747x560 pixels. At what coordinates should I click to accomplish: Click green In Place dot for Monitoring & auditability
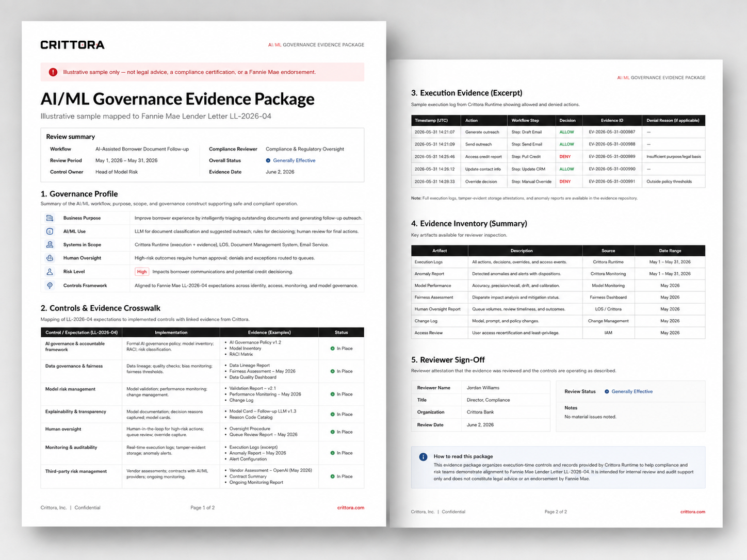[x=333, y=453]
